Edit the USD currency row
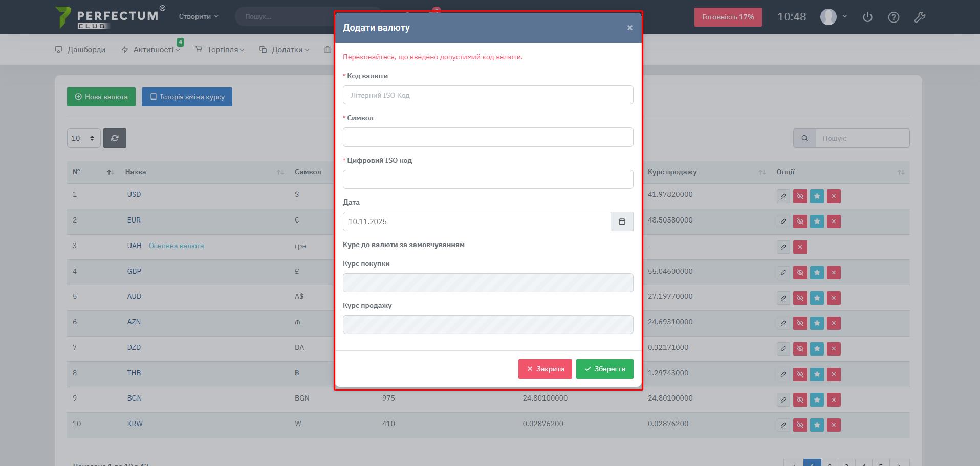The height and width of the screenshot is (466, 980). coord(783,196)
